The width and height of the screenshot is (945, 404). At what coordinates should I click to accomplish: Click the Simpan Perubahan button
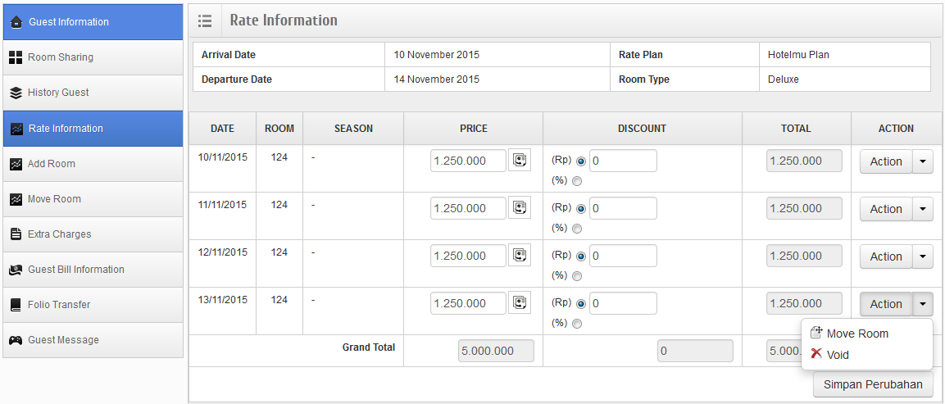(872, 384)
